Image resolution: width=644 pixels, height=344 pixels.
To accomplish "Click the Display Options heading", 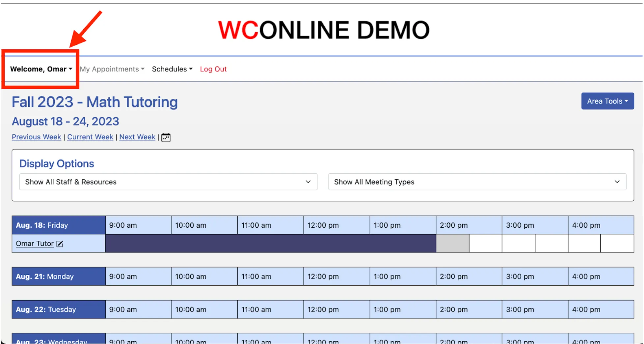I will click(x=57, y=164).
